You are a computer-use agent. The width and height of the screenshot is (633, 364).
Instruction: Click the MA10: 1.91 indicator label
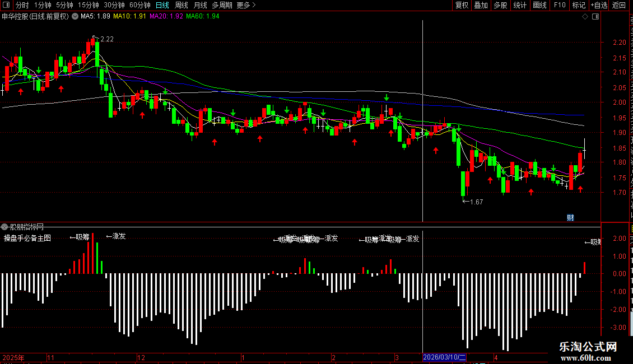click(x=129, y=16)
